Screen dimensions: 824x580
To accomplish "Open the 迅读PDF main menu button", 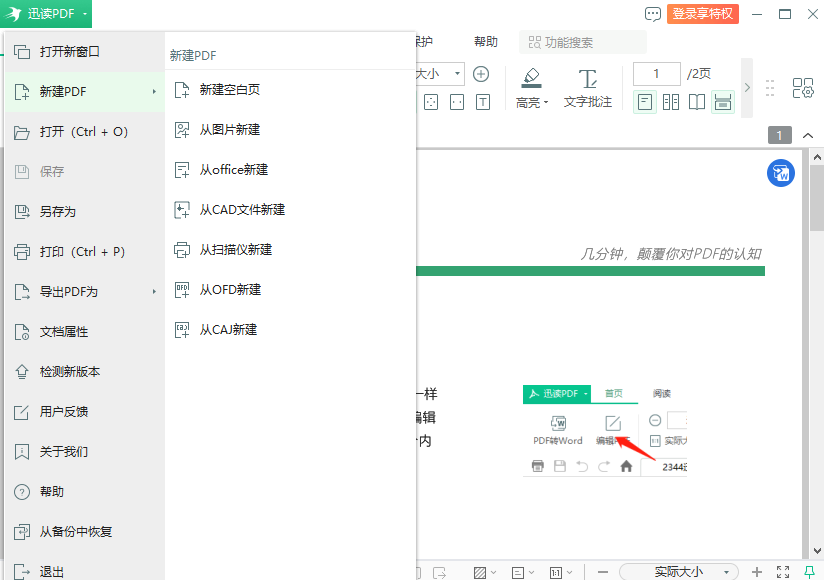I will pyautogui.click(x=46, y=14).
